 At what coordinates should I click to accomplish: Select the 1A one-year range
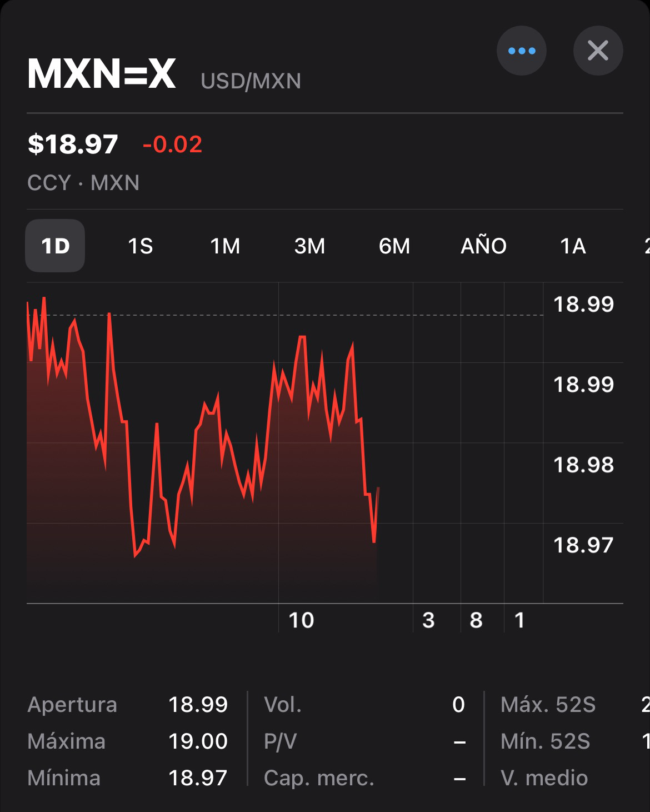tap(573, 246)
